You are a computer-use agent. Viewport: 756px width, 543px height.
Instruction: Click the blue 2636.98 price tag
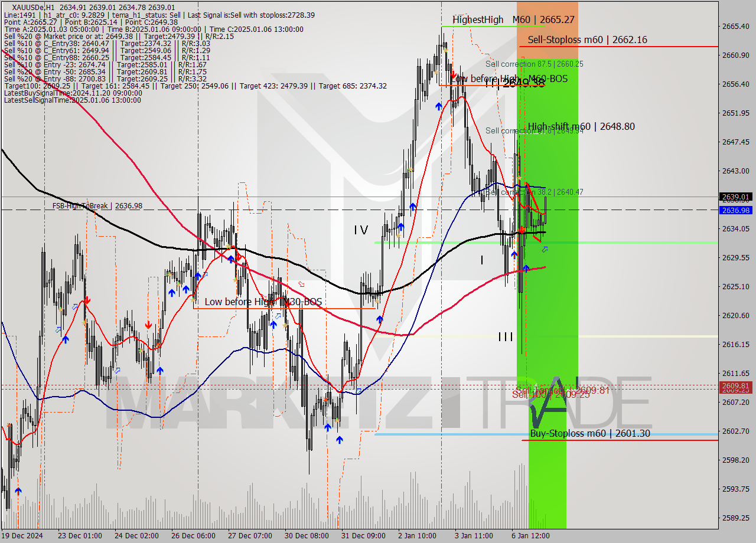point(736,210)
